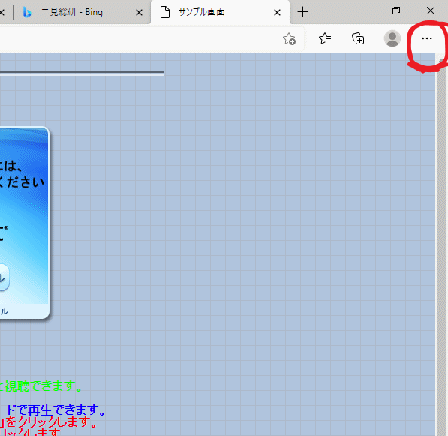
Task: Switch to the サンプル tab
Action: pyautogui.click(x=220, y=12)
